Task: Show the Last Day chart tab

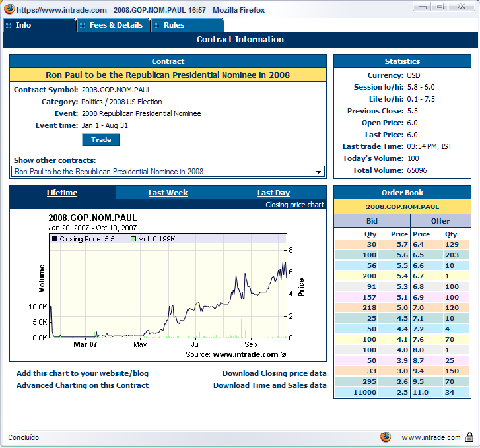Action: coord(274,193)
